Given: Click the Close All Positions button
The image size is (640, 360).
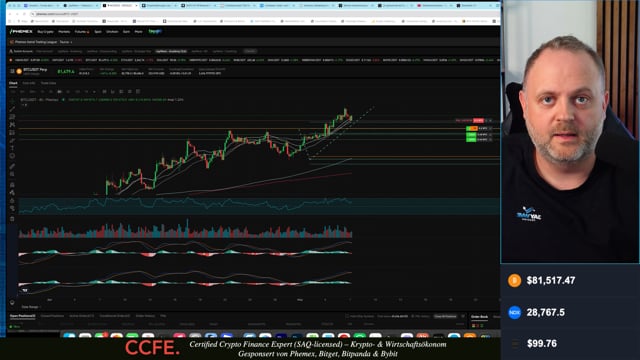Looking at the screenshot, I should (445, 316).
